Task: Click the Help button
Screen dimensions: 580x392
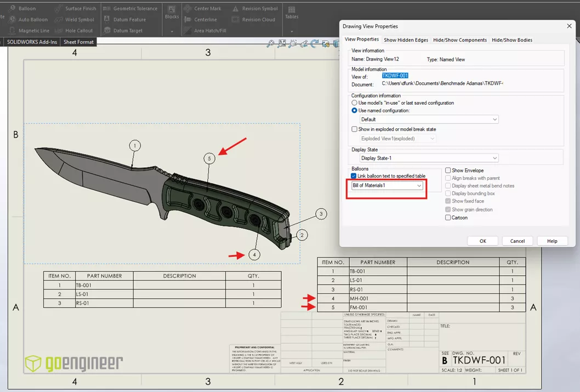Action: tap(552, 241)
